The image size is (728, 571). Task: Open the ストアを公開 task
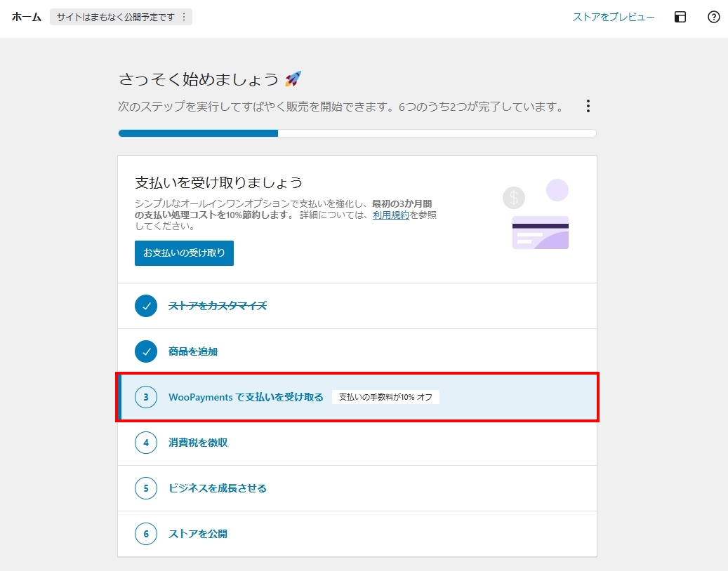198,534
